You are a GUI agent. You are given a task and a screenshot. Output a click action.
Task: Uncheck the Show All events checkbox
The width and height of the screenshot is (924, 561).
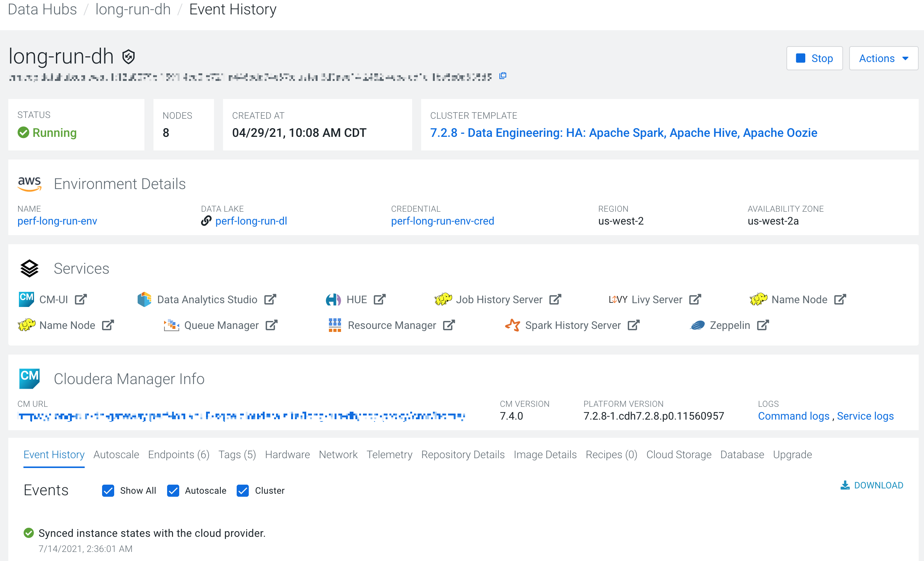[x=108, y=491]
